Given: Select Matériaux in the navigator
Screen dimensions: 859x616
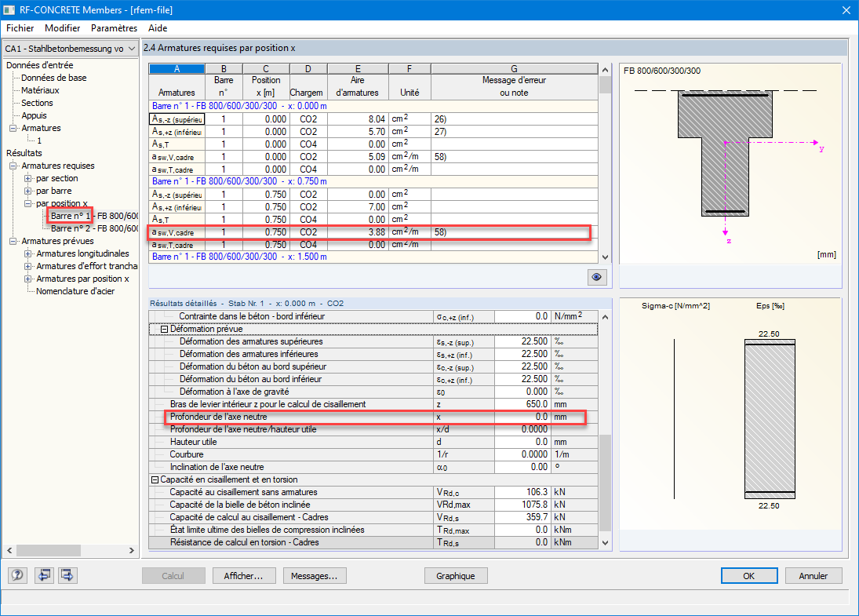Looking at the screenshot, I should click(x=40, y=90).
